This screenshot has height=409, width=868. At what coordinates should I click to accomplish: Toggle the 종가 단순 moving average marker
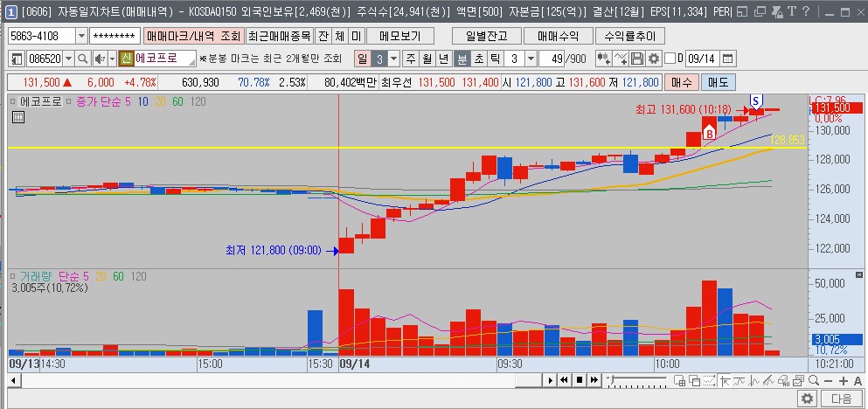click(69, 102)
